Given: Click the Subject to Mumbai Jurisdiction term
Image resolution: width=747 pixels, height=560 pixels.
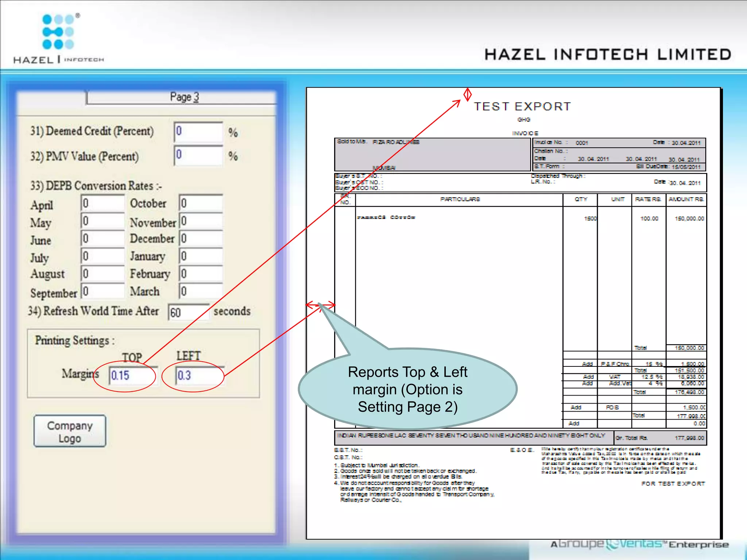Looking at the screenshot, I should pyautogui.click(x=376, y=466).
